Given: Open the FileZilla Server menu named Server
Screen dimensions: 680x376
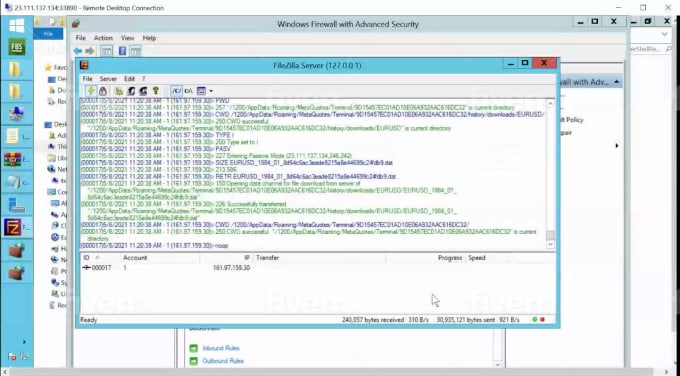Looking at the screenshot, I should click(x=108, y=78).
